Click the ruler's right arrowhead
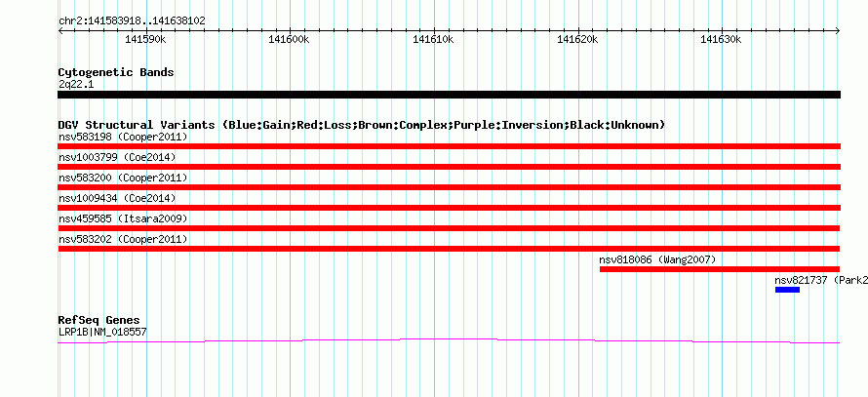The image size is (868, 397). point(838,31)
